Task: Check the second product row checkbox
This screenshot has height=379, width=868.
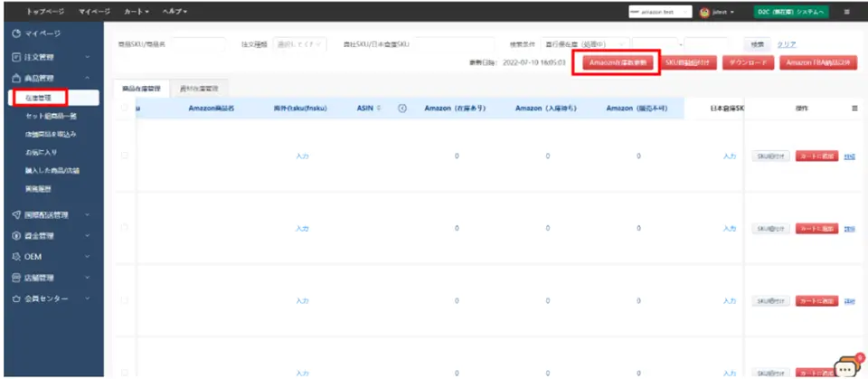Action: tap(125, 227)
